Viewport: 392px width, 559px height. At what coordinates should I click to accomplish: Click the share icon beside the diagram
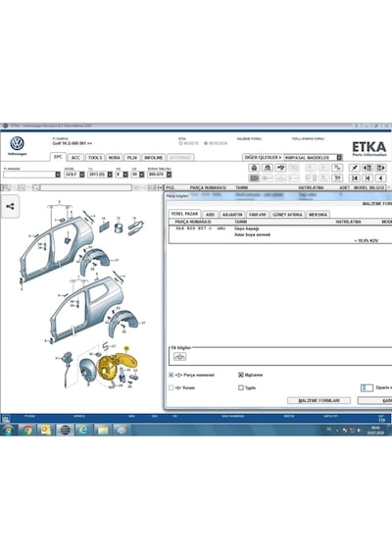(10, 206)
